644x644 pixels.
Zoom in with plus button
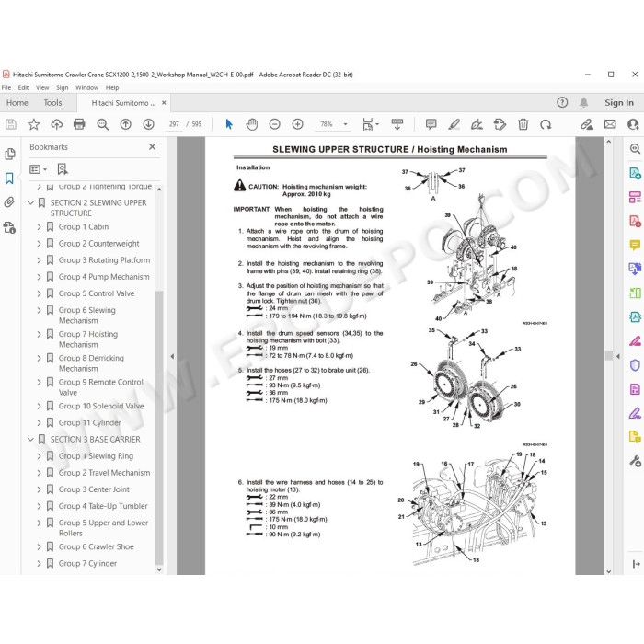point(298,124)
